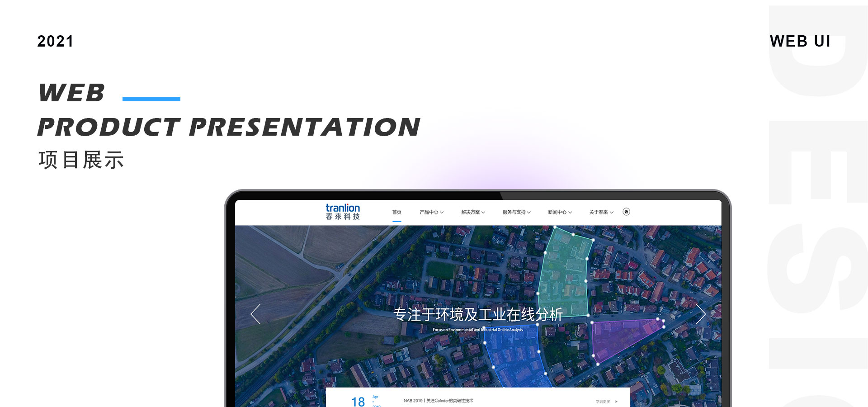
Task: Open the NAB 2019 Coleder news headline
Action: (438, 401)
